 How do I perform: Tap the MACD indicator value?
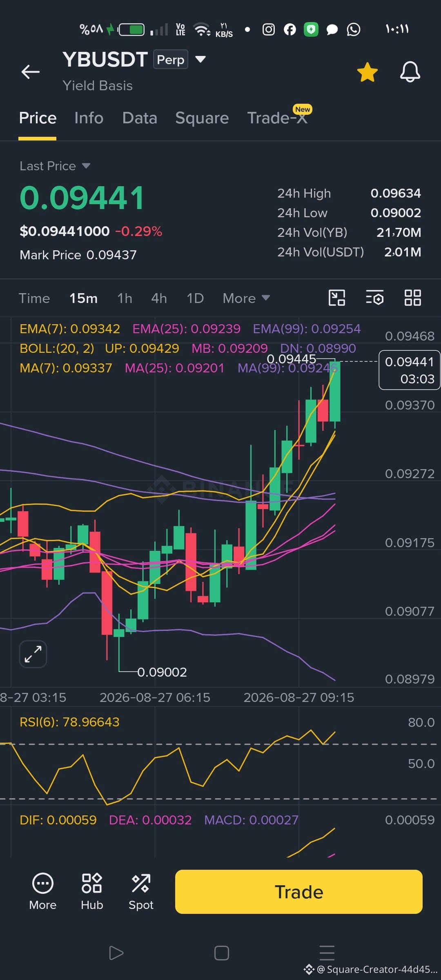click(251, 820)
